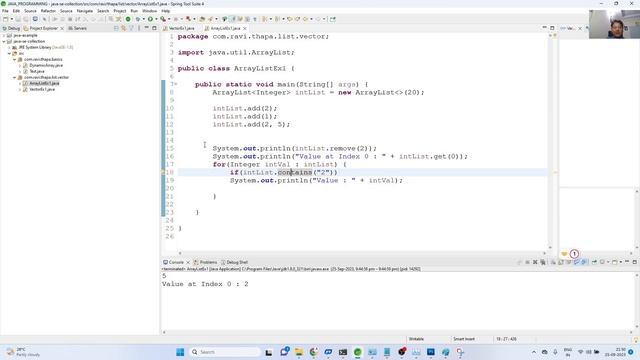Click the Forward navigation arrow in toolbar
Image resolution: width=640 pixels, height=360 pixels.
(318, 19)
